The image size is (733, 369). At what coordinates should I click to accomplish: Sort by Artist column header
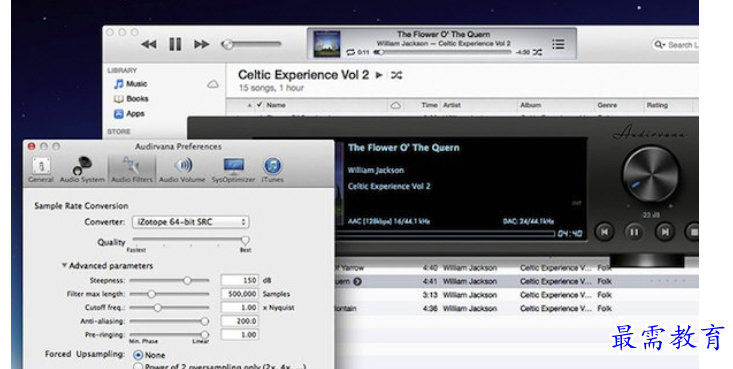(x=452, y=105)
